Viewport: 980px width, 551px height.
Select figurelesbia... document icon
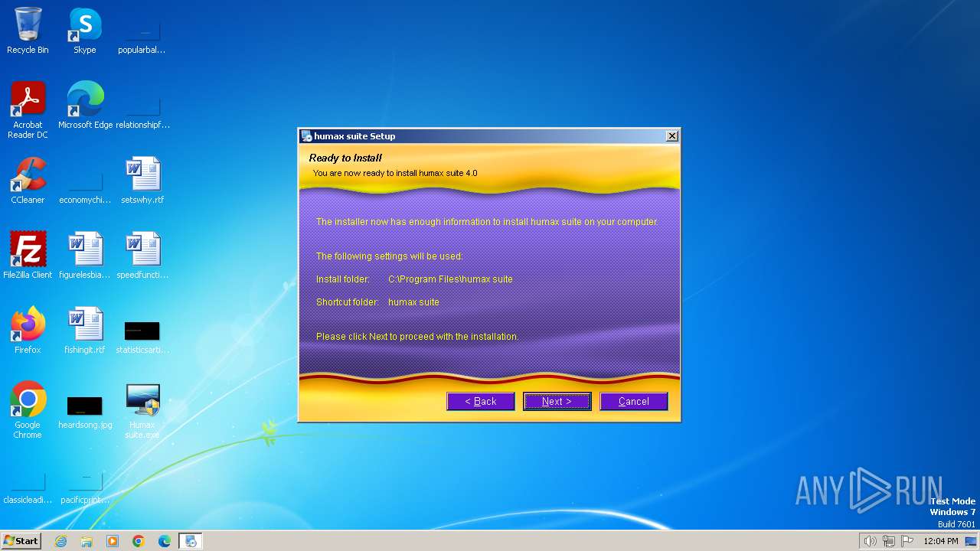85,256
